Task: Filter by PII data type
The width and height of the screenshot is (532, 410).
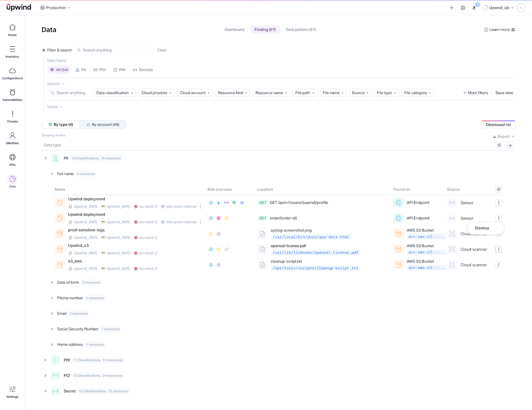Action: coord(81,70)
